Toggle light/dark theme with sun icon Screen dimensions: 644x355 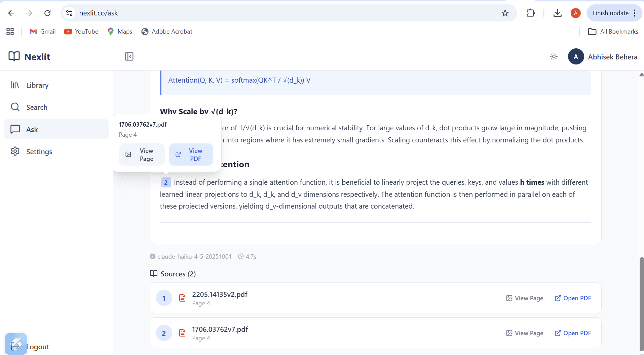coord(554,56)
